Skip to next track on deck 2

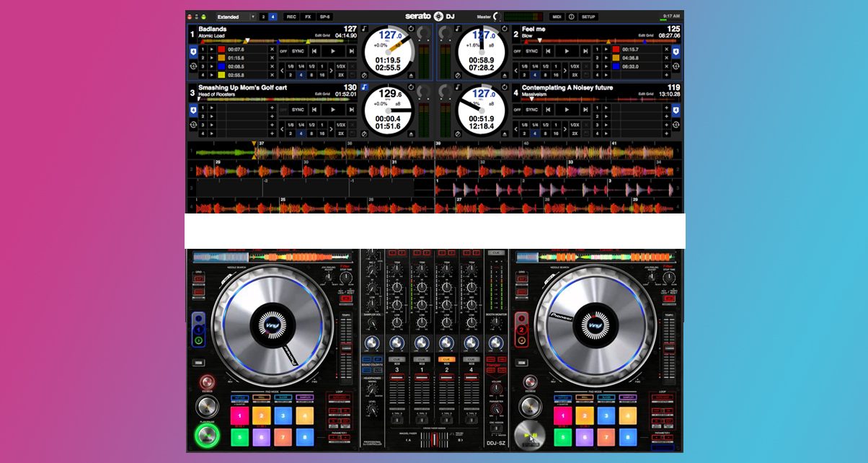click(585, 51)
